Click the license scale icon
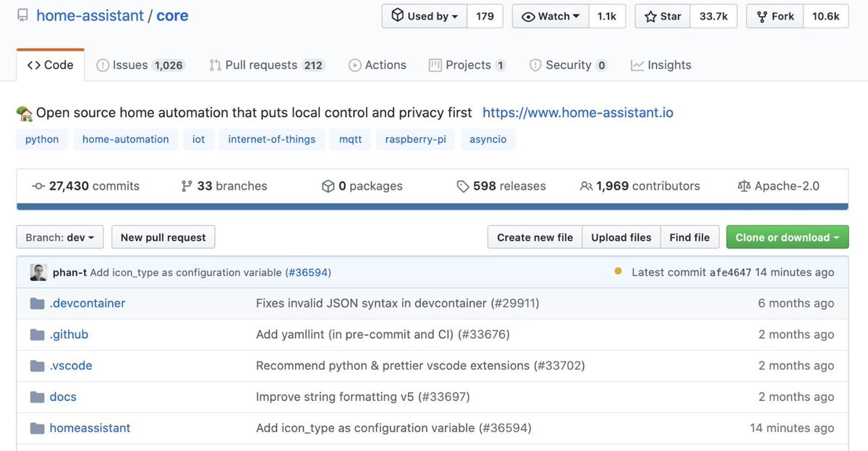The image size is (868, 451). point(744,186)
